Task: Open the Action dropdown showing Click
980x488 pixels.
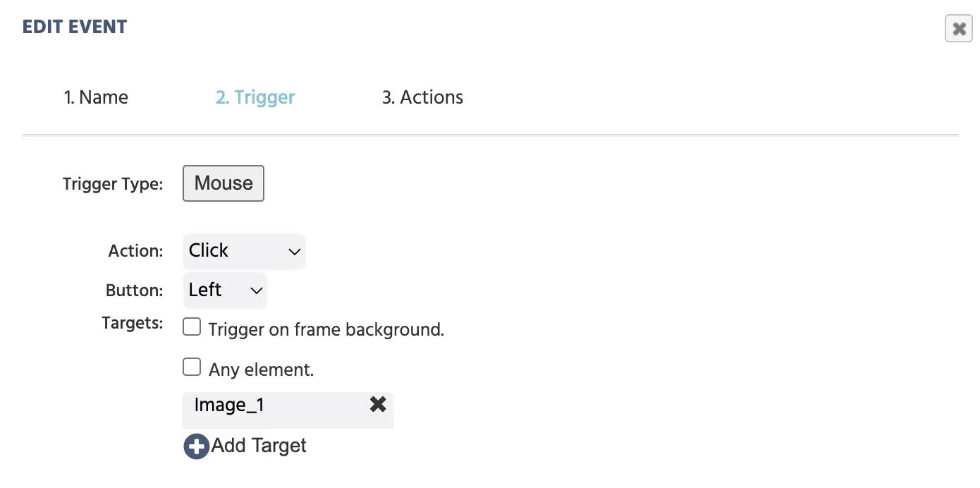Action: click(x=243, y=251)
